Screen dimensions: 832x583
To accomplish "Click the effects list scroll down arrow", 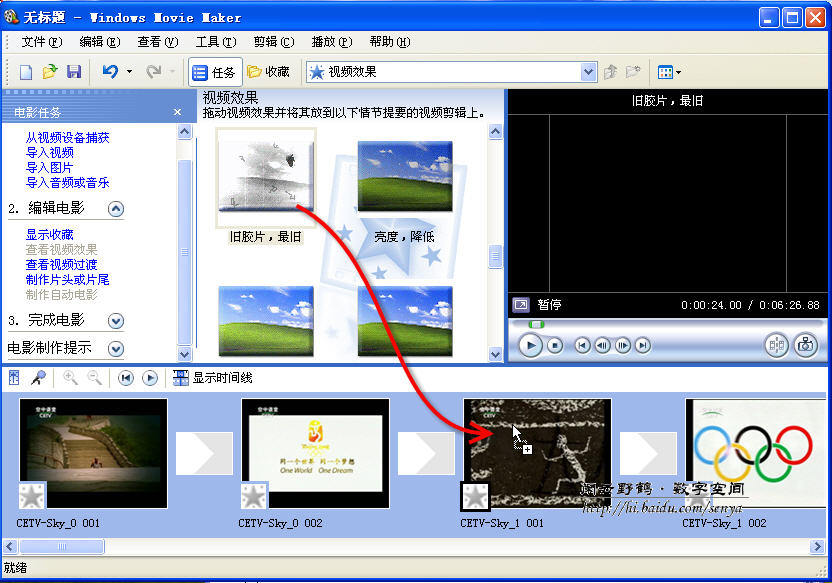I will click(x=495, y=354).
